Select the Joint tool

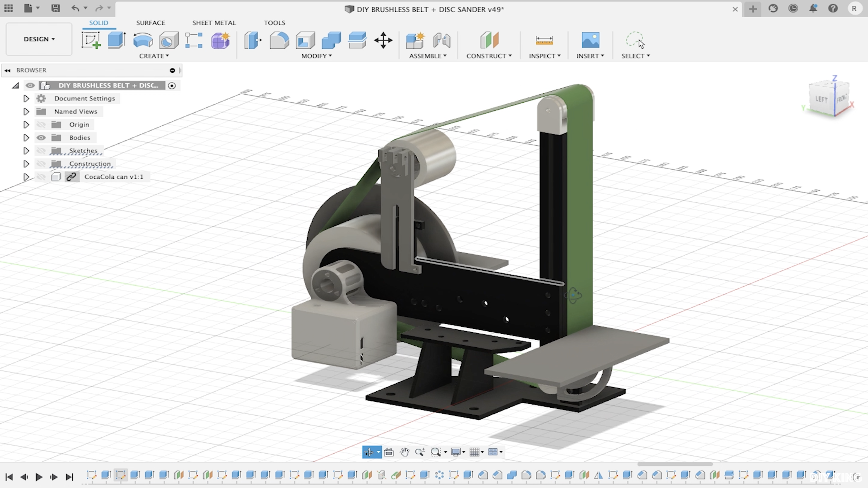(x=442, y=40)
